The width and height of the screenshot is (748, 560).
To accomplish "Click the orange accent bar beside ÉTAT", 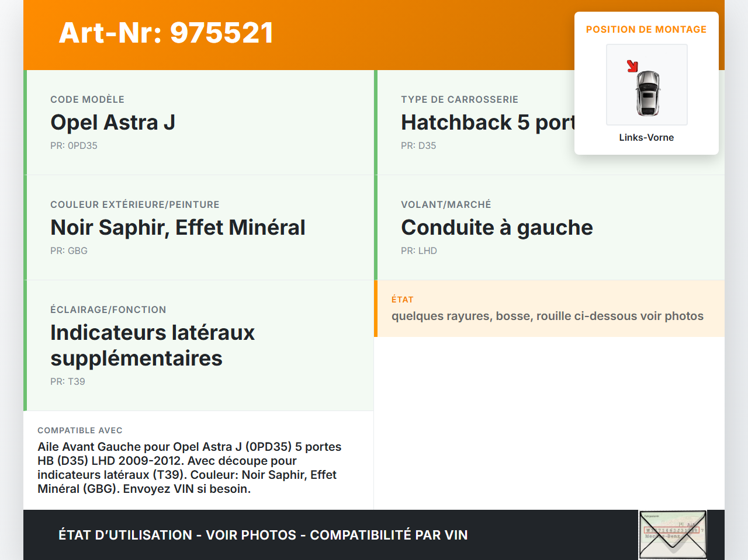I will 376,309.
